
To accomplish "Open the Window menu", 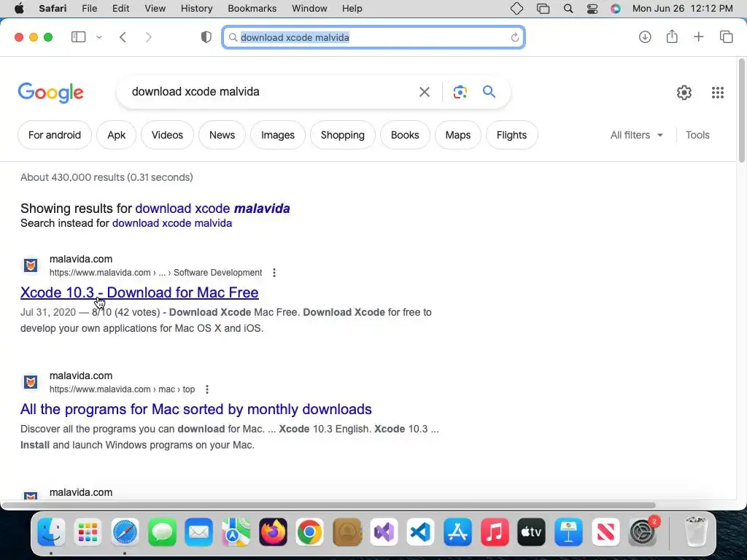I will [x=309, y=9].
